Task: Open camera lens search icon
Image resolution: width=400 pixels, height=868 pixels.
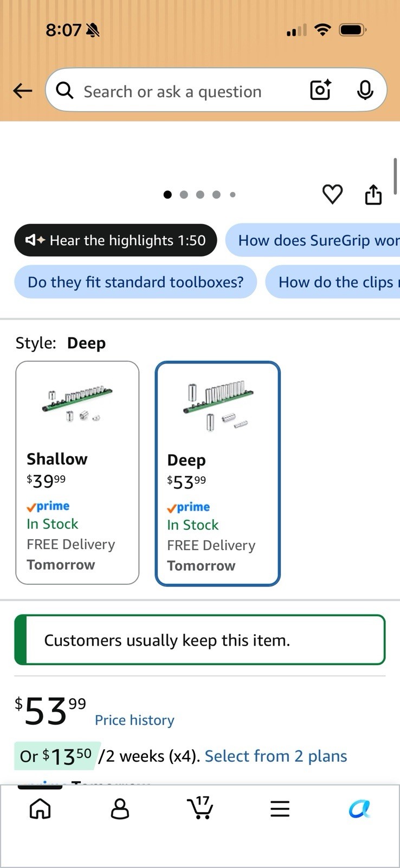Action: tap(320, 90)
